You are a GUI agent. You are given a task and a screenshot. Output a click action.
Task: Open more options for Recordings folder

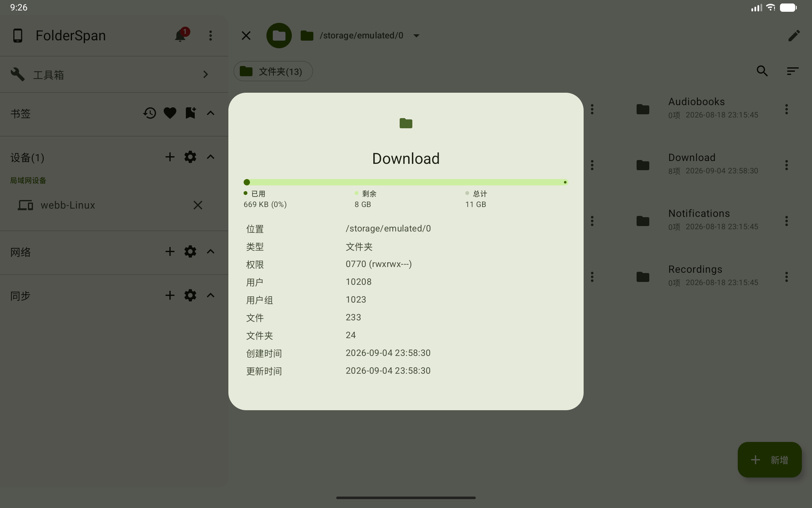pyautogui.click(x=786, y=277)
